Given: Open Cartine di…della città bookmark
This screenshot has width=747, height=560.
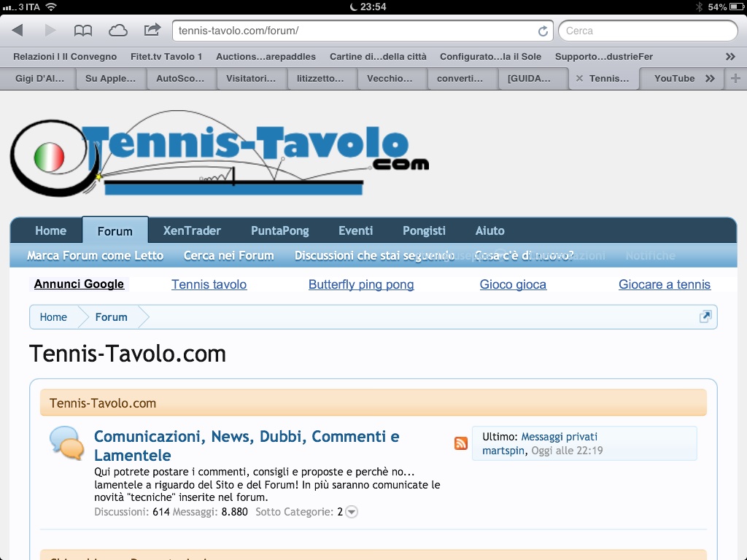Looking at the screenshot, I should 379,57.
